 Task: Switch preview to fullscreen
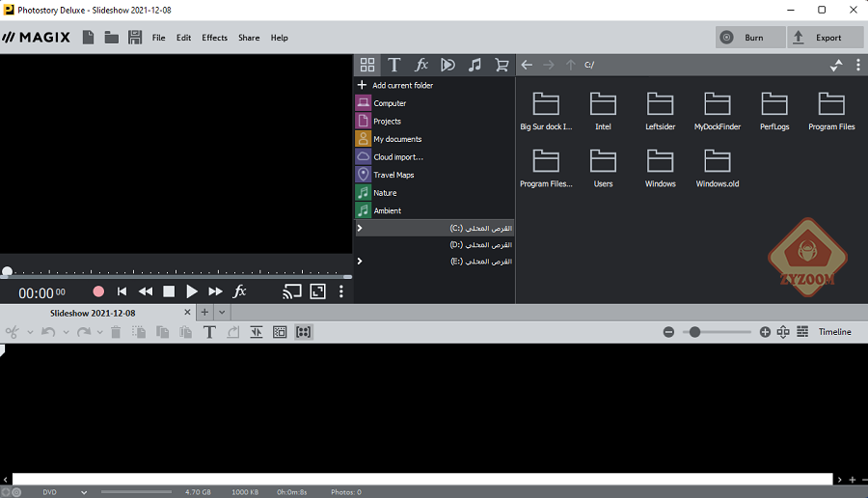point(317,291)
